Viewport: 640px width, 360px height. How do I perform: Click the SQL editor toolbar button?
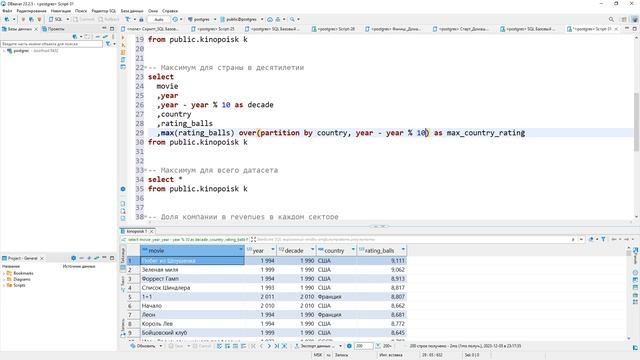[x=56, y=19]
